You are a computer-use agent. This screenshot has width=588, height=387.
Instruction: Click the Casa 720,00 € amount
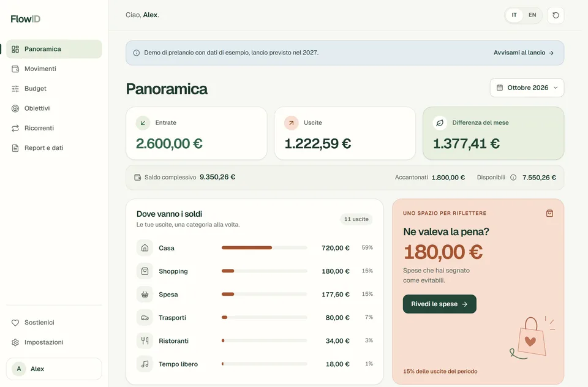(x=336, y=248)
